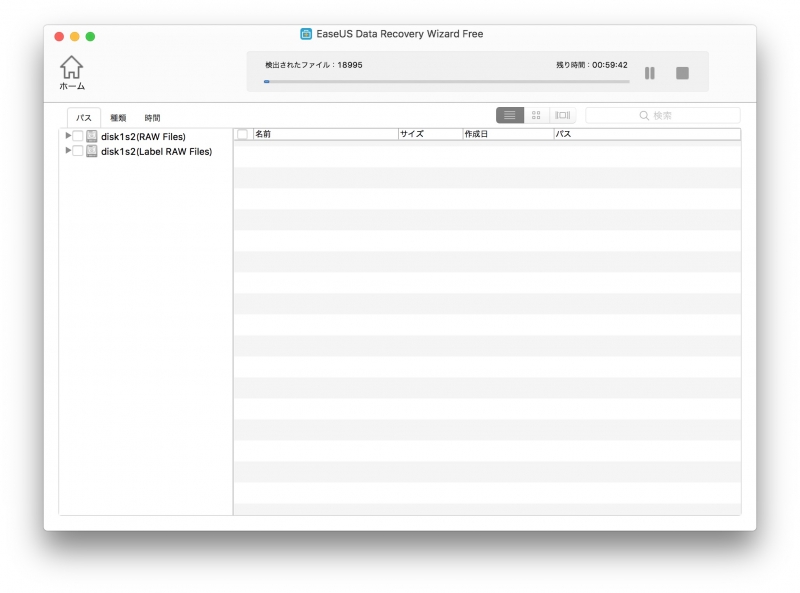Stop the running scan

tap(682, 73)
